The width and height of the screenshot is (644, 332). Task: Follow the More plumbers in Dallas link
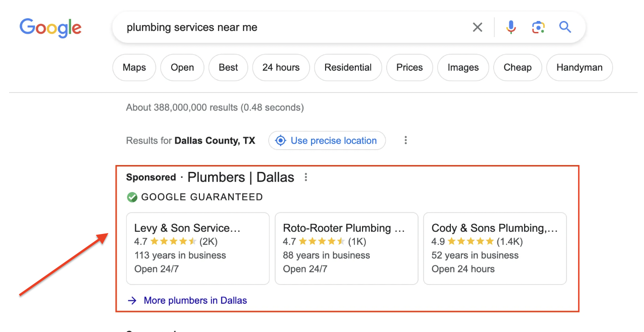[195, 300]
